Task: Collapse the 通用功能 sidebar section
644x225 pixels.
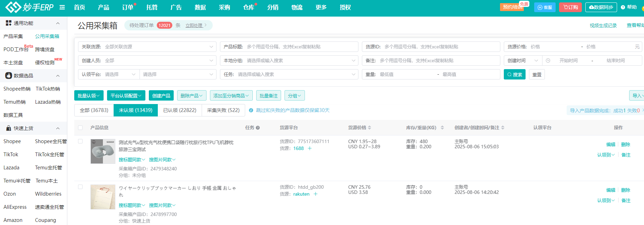Action: coord(58,23)
